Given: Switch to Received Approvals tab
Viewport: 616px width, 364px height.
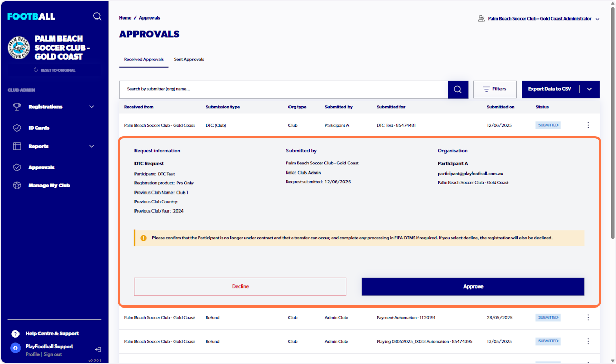Looking at the screenshot, I should click(x=144, y=59).
